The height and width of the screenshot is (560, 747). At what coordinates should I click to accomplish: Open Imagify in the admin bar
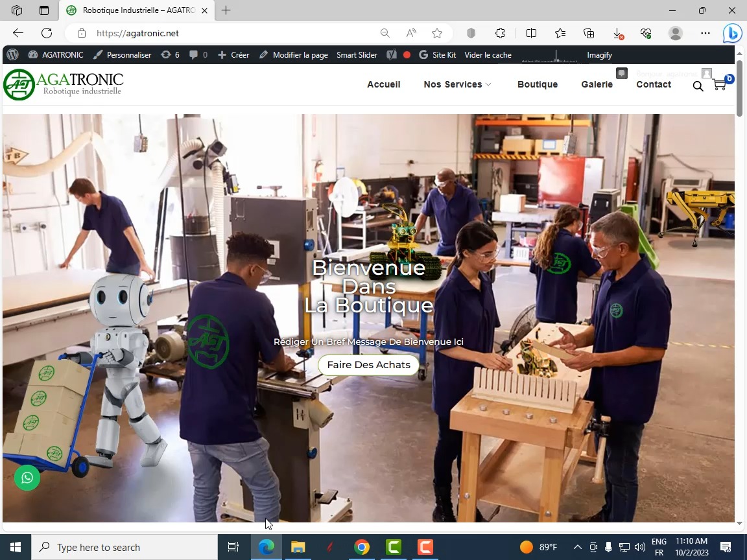(x=599, y=54)
